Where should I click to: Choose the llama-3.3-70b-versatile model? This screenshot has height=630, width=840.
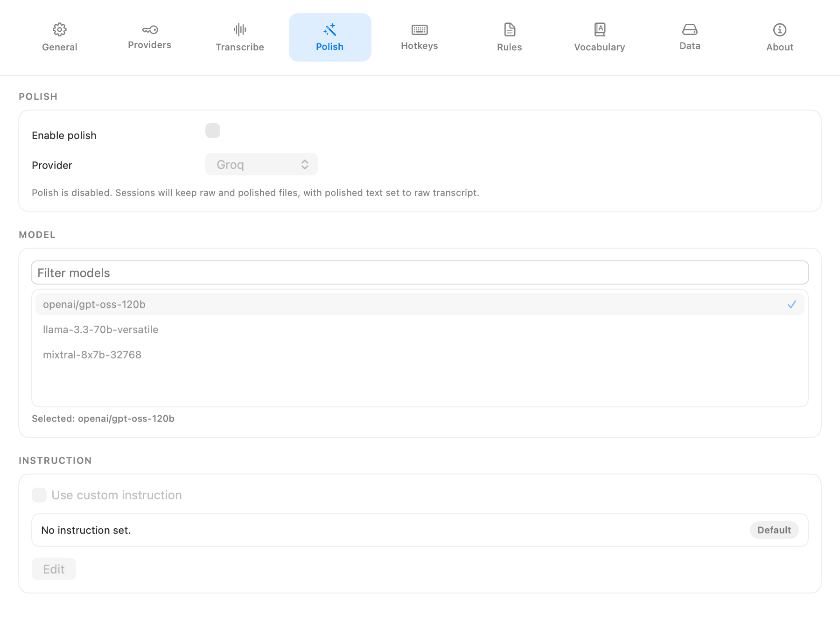click(x=420, y=329)
